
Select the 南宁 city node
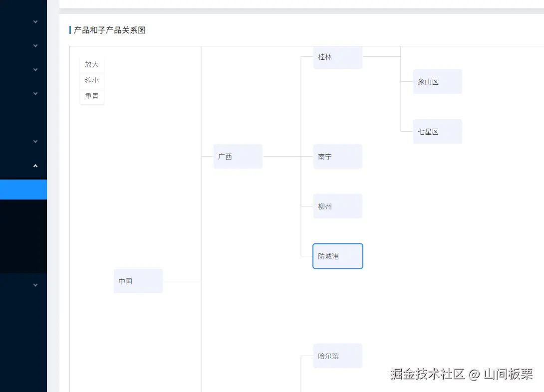pyautogui.click(x=337, y=156)
